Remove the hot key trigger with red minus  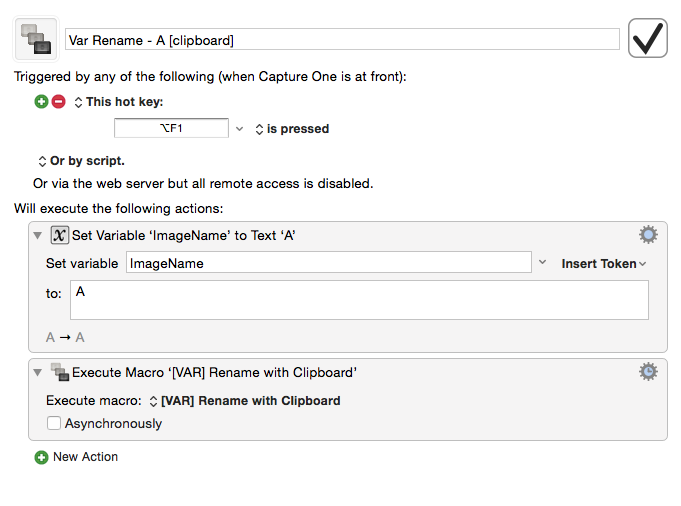59,102
